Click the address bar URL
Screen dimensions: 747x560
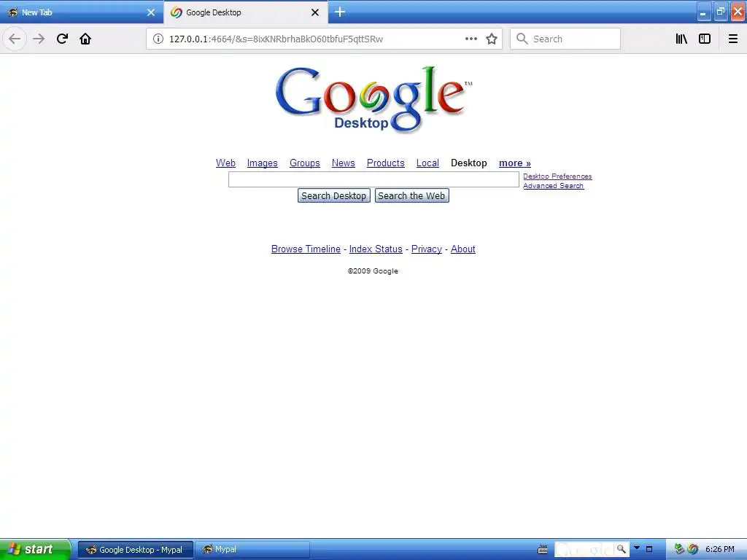[x=276, y=39]
